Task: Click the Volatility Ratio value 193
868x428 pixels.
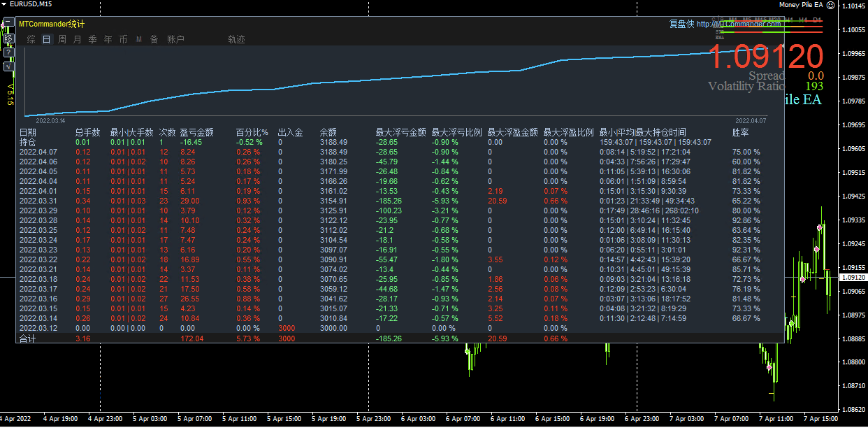Action: click(814, 87)
